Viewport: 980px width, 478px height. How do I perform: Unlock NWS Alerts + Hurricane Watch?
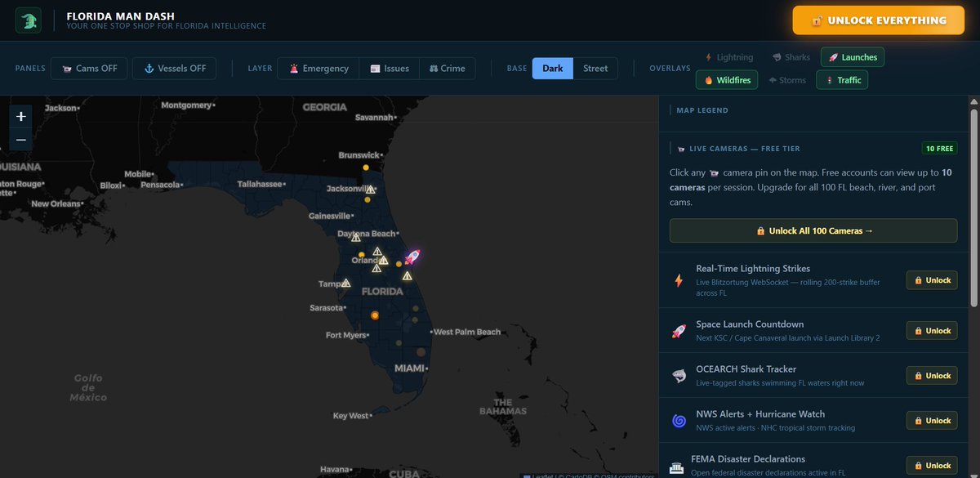pyautogui.click(x=932, y=421)
